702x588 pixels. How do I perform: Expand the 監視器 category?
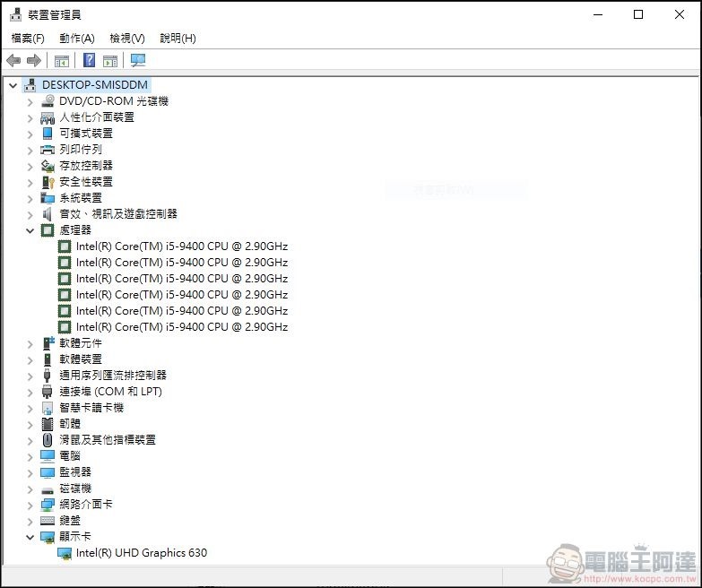click(x=30, y=473)
